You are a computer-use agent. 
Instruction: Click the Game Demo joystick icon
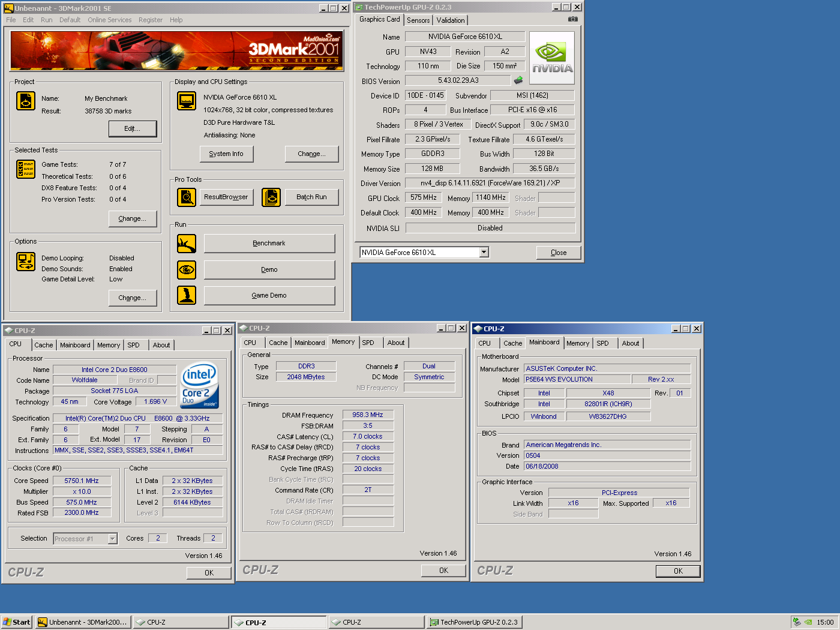[187, 295]
